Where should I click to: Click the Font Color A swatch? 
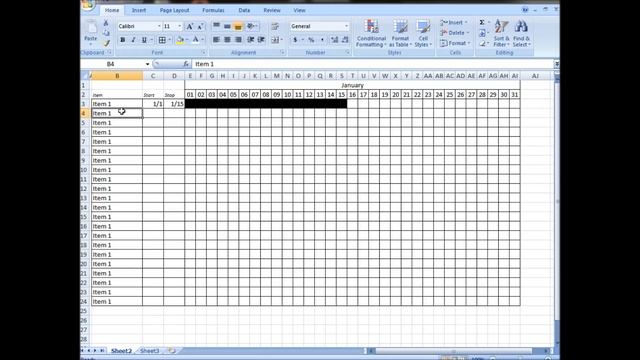[196, 40]
